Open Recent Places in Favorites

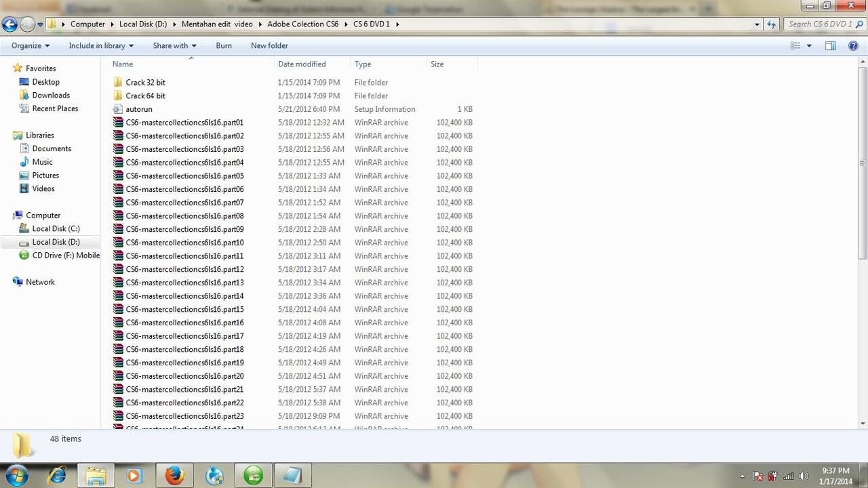(55, 108)
